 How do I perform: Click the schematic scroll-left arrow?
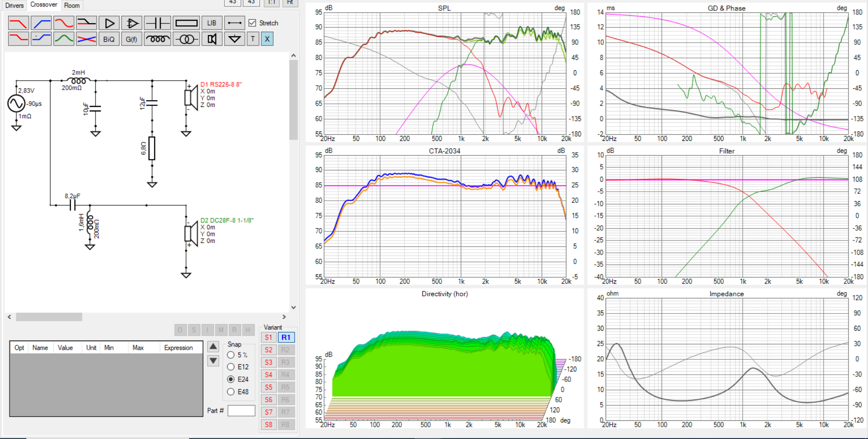[x=10, y=317]
